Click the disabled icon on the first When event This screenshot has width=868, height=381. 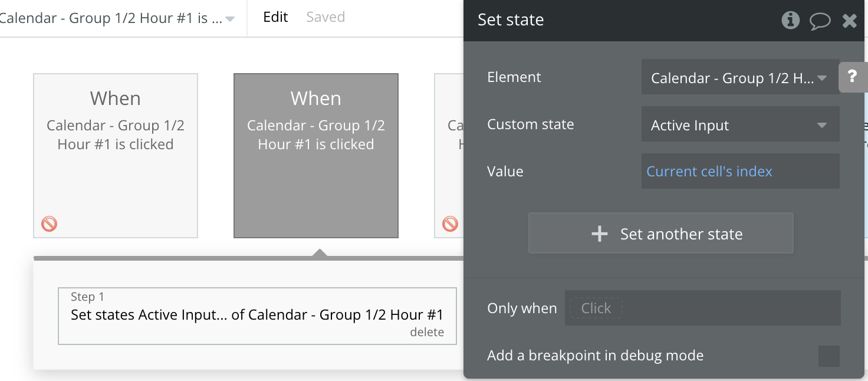[49, 224]
